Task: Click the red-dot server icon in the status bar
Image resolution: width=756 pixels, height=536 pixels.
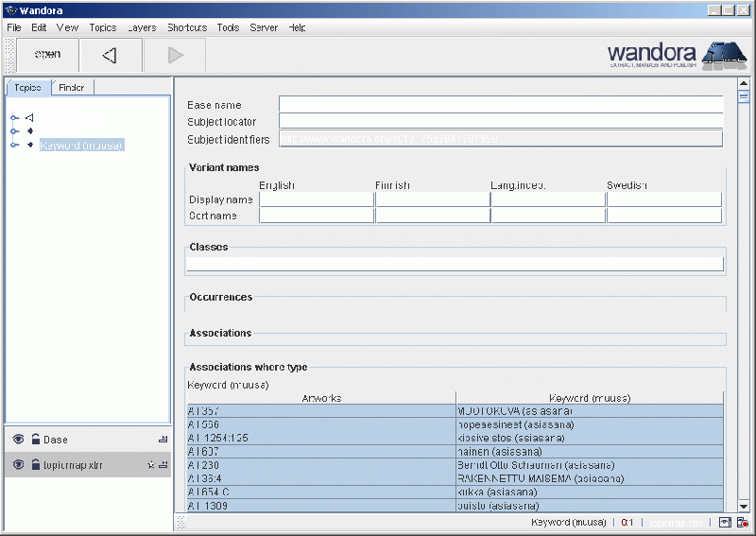Action: (743, 523)
